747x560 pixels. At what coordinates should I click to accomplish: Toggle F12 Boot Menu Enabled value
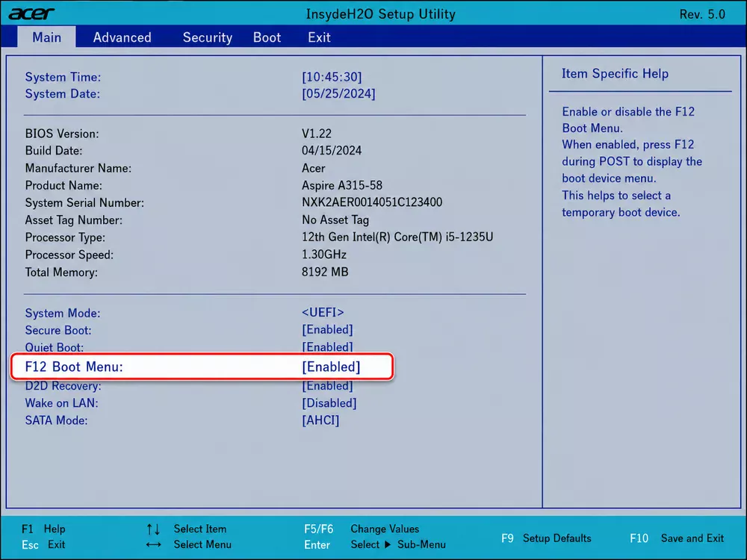331,367
